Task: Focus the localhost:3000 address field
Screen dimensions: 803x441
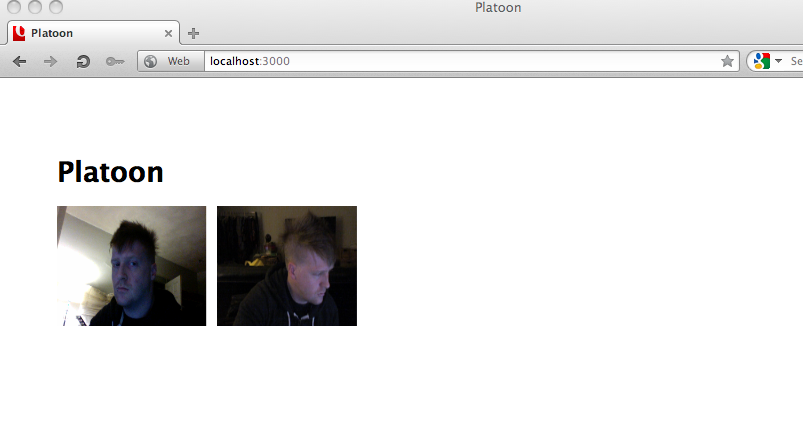Action: (x=460, y=62)
